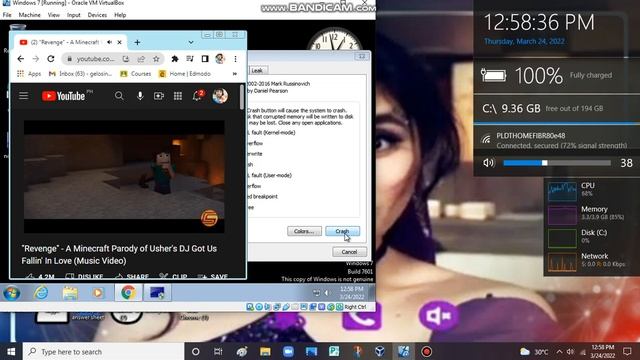
Task: Click the Windows 7 tray volume icon
Action: pos(327,293)
